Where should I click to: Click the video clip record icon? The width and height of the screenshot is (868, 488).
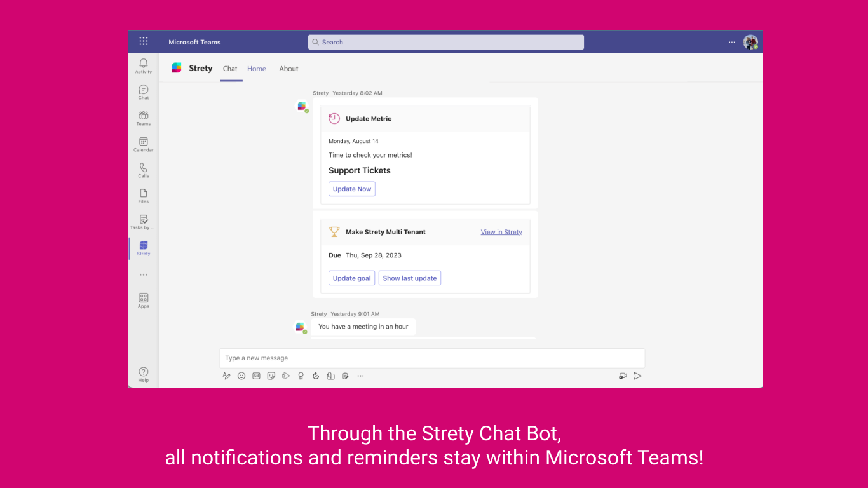click(x=623, y=376)
